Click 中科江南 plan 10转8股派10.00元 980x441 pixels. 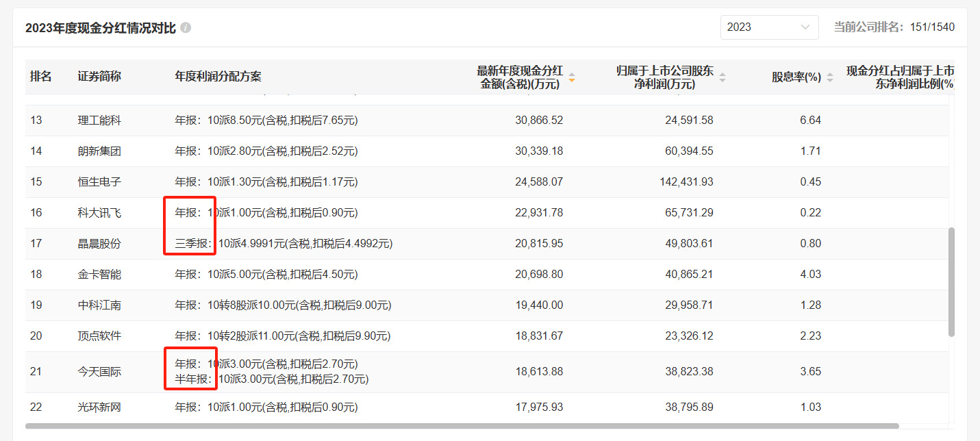(284, 305)
